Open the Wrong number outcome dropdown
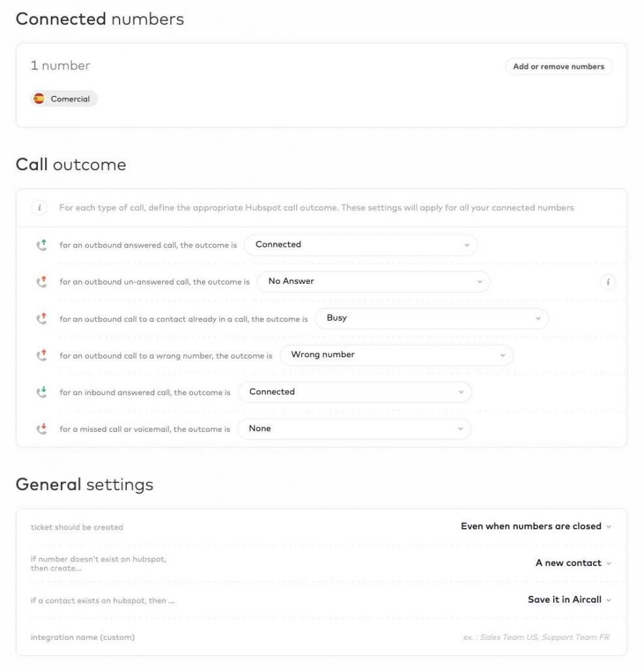The width and height of the screenshot is (644, 670). pos(396,355)
